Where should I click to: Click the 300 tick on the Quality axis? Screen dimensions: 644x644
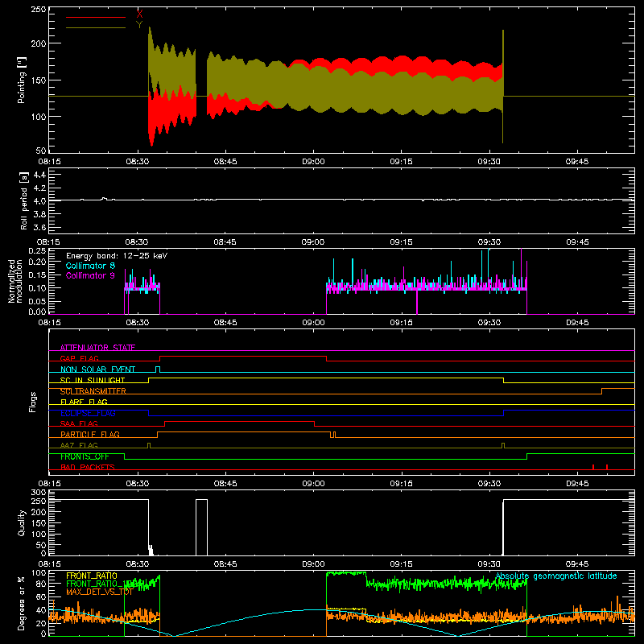click(x=39, y=493)
